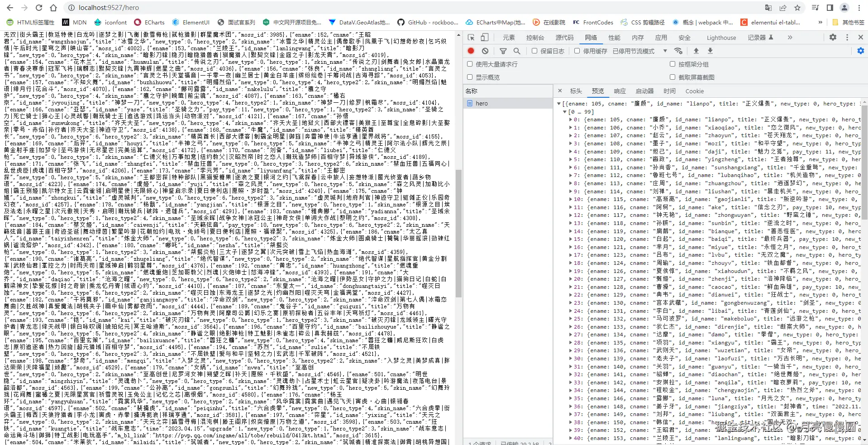Viewport: 868px width, 445px height.
Task: Open the media control icon in Chrome toolbar
Action: [x=815, y=8]
